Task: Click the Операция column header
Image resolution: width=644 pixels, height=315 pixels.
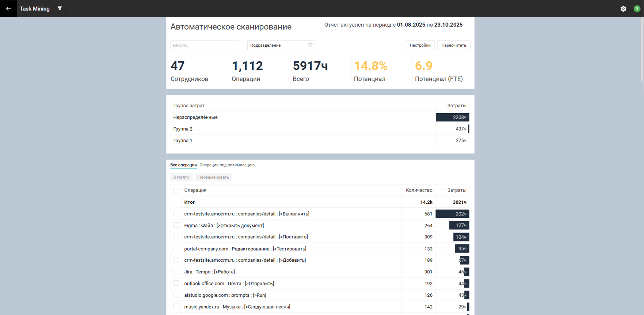Action: click(x=195, y=190)
